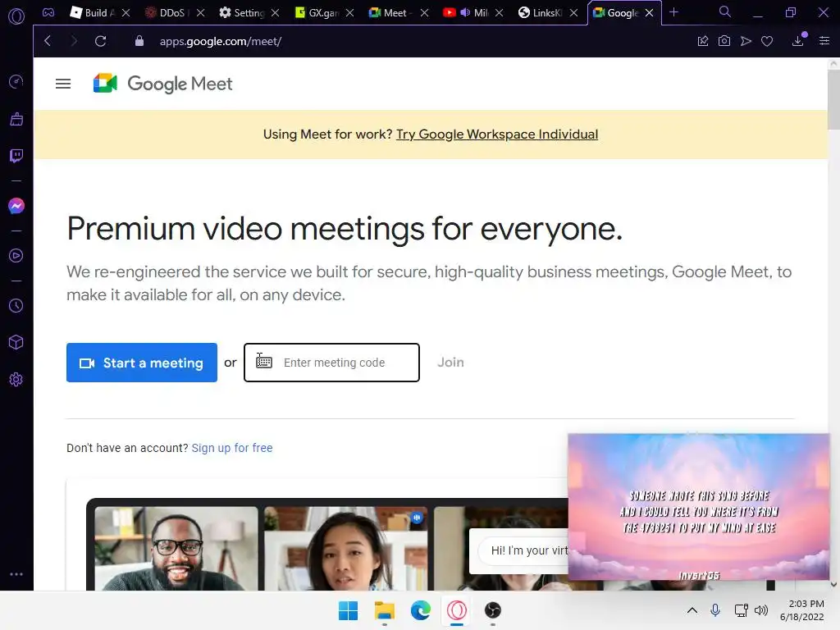This screenshot has width=840, height=630.
Task: Open Twitch panel in sidebar
Action: [16, 156]
